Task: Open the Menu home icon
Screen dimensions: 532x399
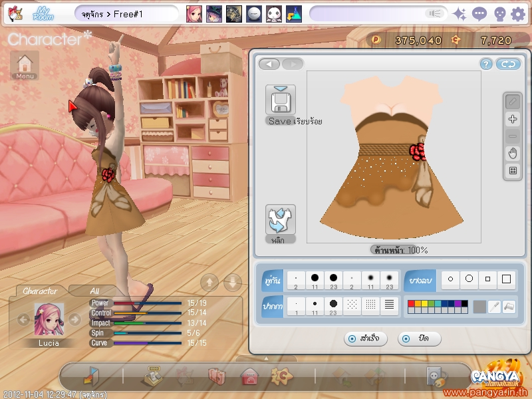Action: pyautogui.click(x=25, y=65)
